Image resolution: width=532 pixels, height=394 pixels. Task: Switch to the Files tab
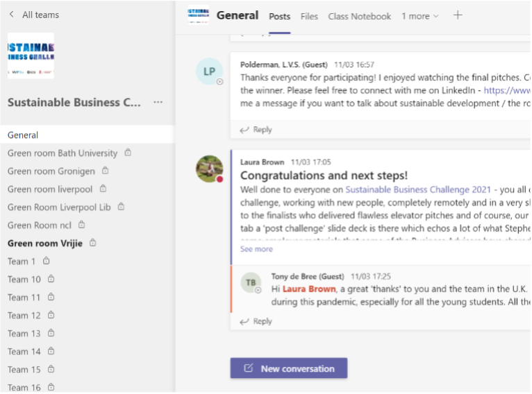[x=309, y=16]
